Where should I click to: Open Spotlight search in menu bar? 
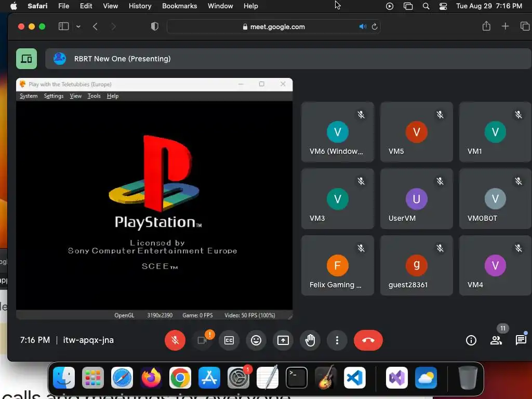(426, 6)
